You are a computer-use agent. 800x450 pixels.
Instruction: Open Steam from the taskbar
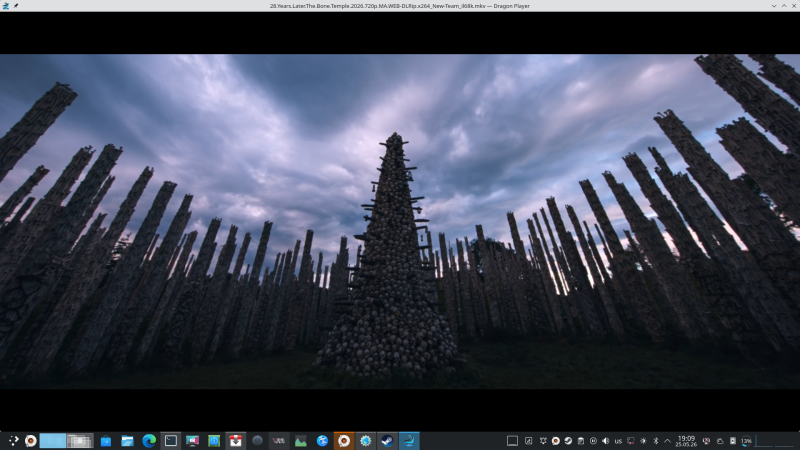(387, 441)
